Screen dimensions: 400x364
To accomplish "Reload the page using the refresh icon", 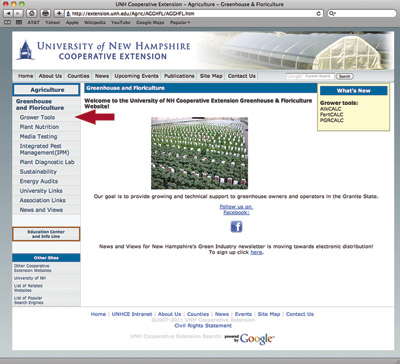I will [319, 13].
